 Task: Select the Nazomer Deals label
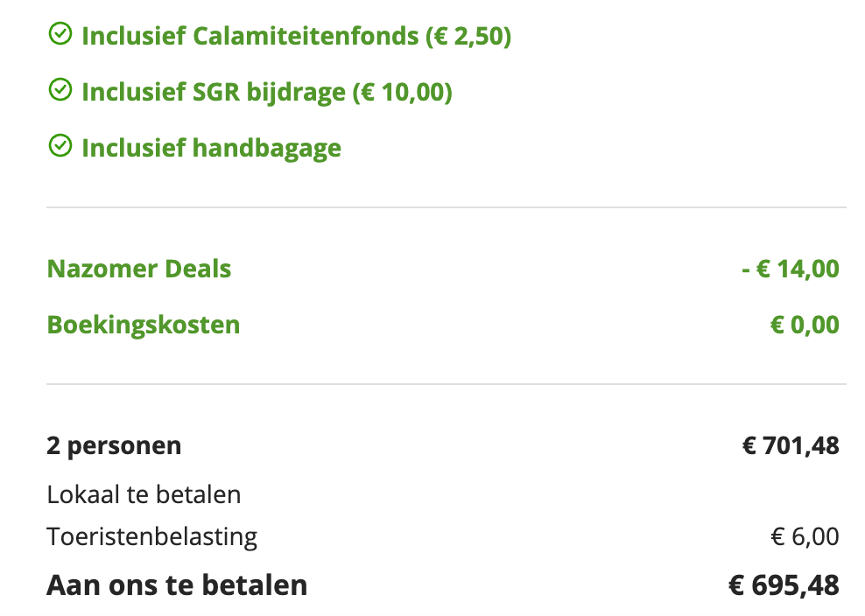coord(139,269)
